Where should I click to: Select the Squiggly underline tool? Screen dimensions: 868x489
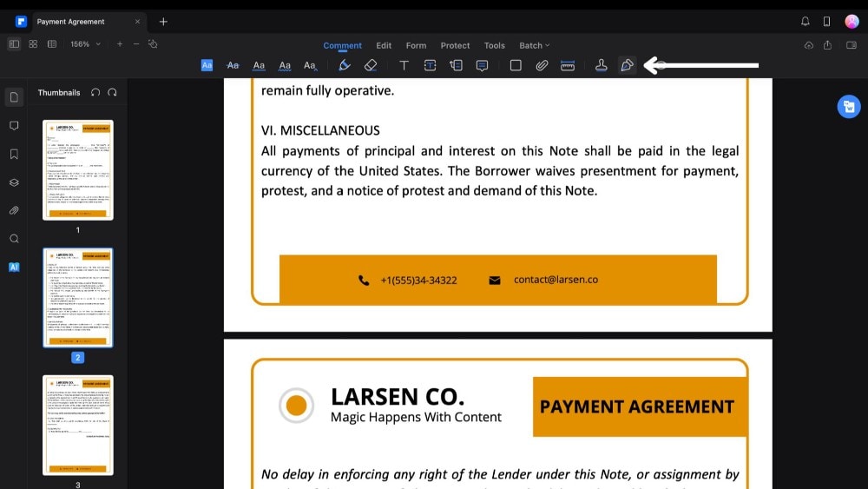click(x=285, y=65)
